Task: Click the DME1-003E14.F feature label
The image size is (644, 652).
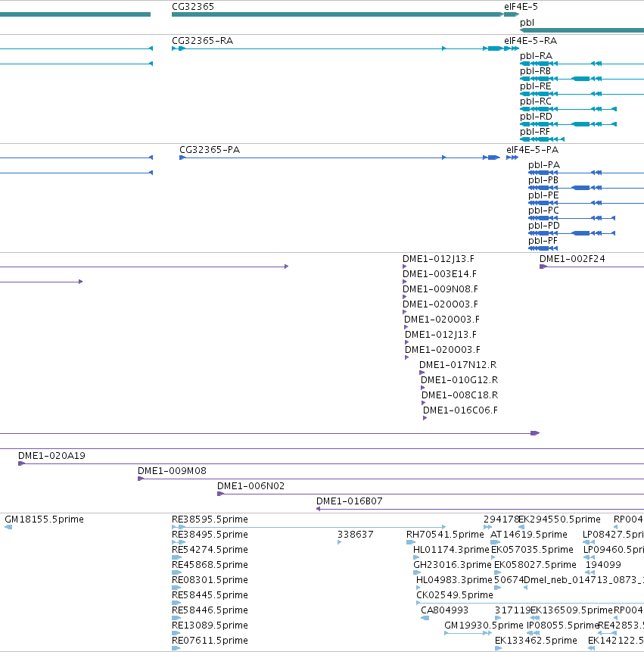Action: [439, 274]
